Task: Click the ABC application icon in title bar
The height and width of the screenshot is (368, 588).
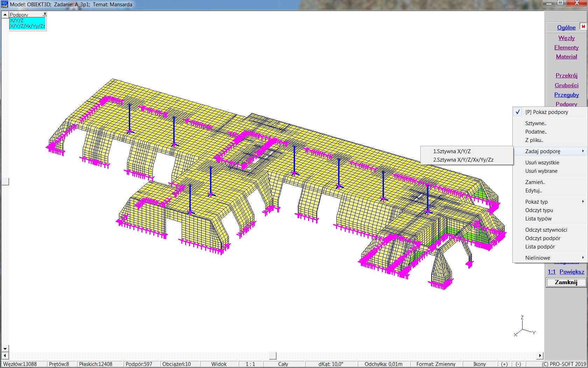Action: tap(5, 4)
